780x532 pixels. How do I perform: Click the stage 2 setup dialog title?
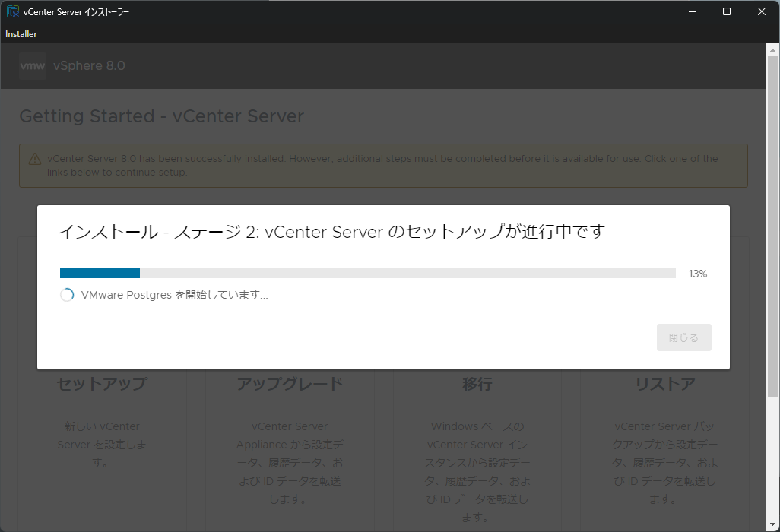331,232
